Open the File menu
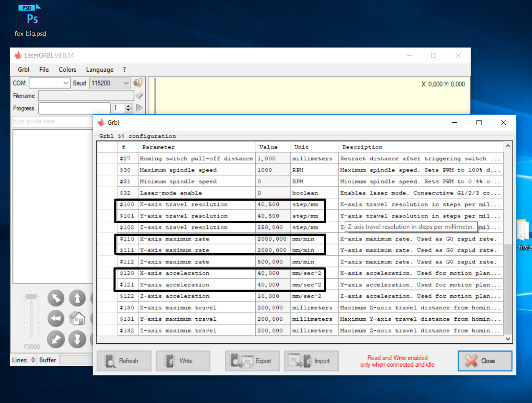Screen dimensions: 532x403 tap(44, 70)
